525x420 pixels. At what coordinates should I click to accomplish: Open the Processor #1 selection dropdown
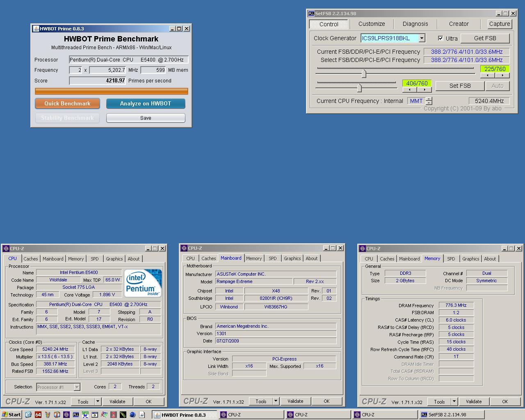(x=77, y=387)
